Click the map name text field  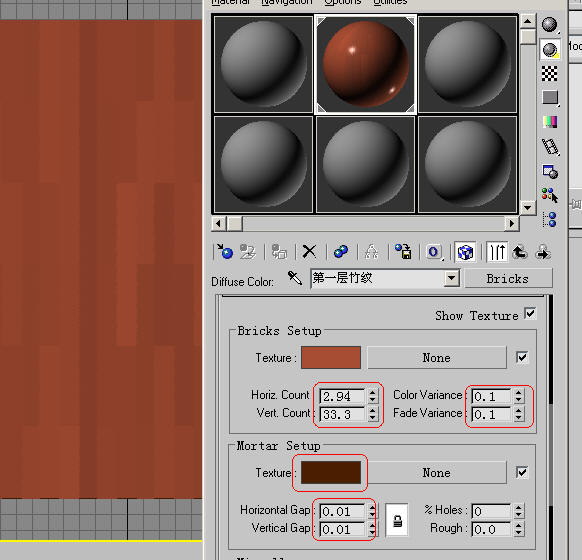point(377,278)
